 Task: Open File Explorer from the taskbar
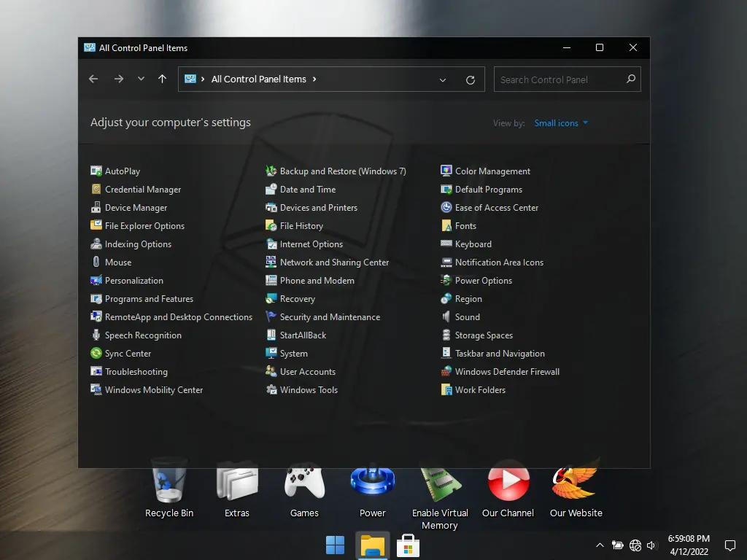pyautogui.click(x=373, y=545)
